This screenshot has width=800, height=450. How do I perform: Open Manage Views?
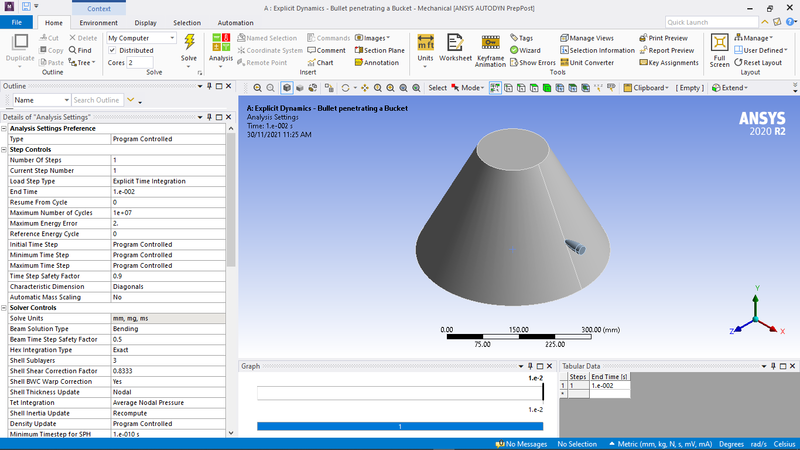point(587,38)
